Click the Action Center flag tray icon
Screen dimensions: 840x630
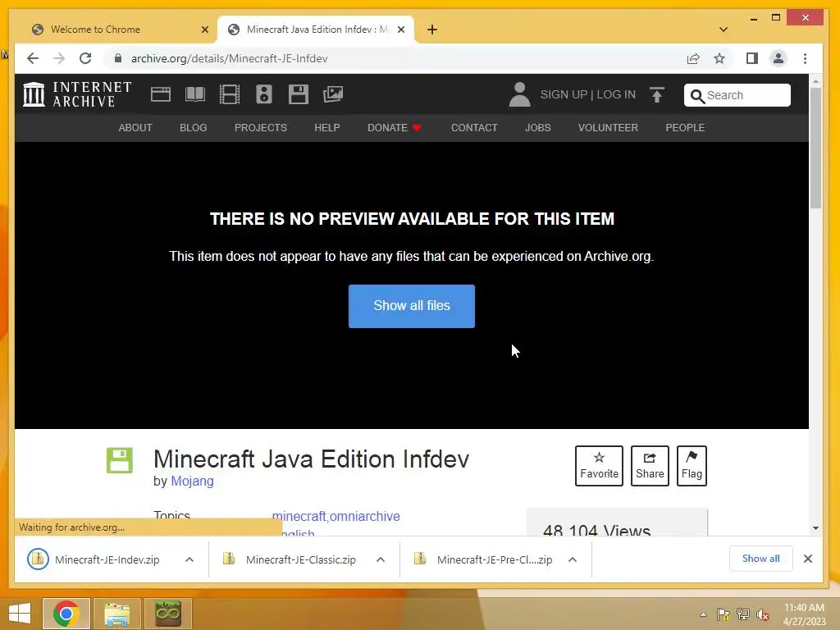(x=724, y=614)
